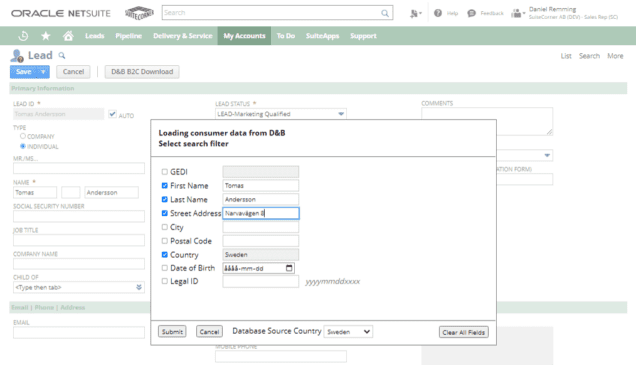Screen dimensions: 636x365
Task: Open the Feedback speech bubble icon
Action: (x=471, y=13)
